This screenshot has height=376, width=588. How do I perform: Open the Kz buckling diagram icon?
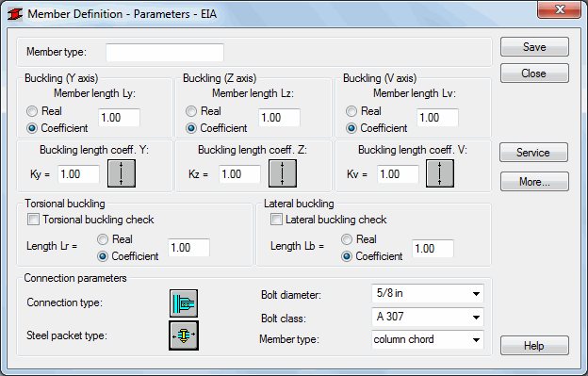[x=283, y=173]
